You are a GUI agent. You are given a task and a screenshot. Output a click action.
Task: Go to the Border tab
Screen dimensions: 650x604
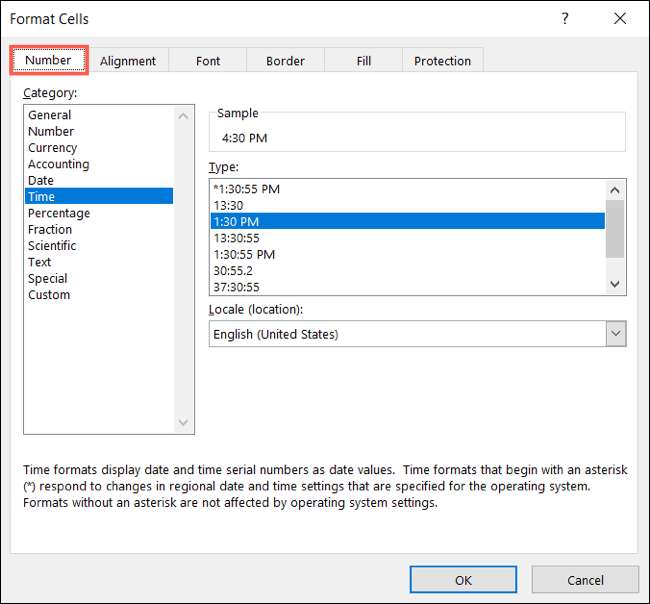(285, 61)
